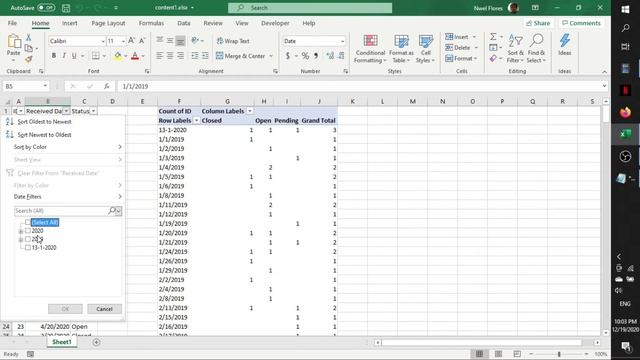Screen dimensions: 640x360
Task: Check the (Select All) checkbox
Action: click(x=28, y=222)
